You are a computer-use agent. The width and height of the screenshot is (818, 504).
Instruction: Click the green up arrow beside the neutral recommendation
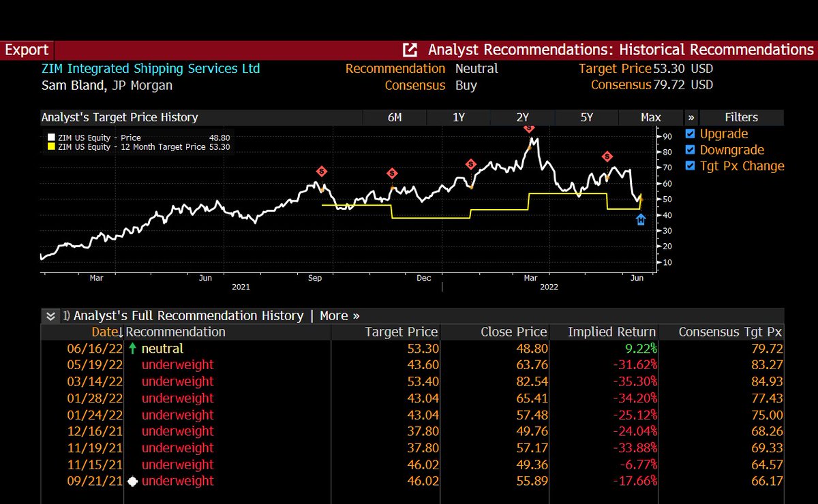point(134,348)
